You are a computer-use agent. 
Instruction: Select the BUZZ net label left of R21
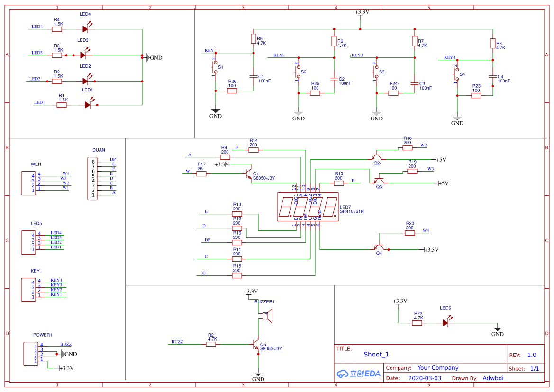point(177,342)
